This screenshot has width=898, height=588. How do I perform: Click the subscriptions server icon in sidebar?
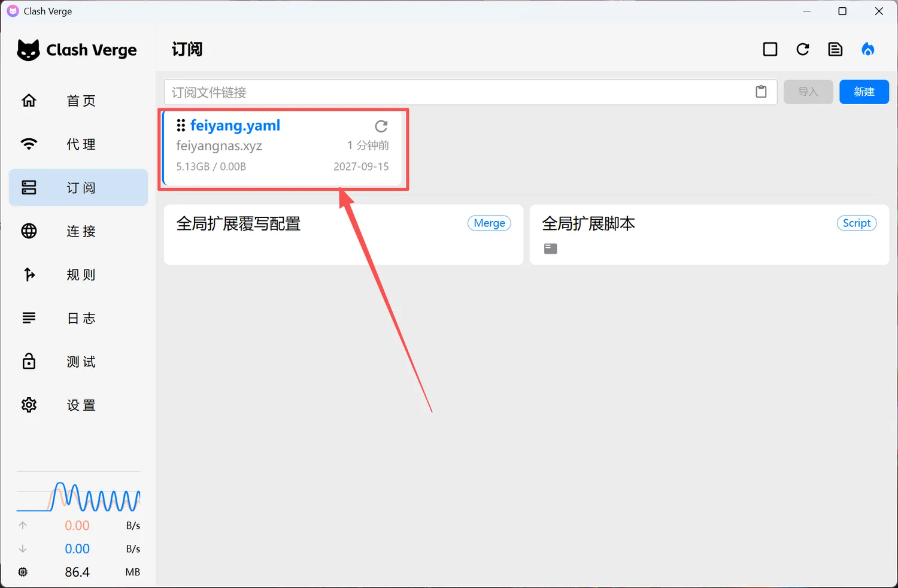[29, 187]
